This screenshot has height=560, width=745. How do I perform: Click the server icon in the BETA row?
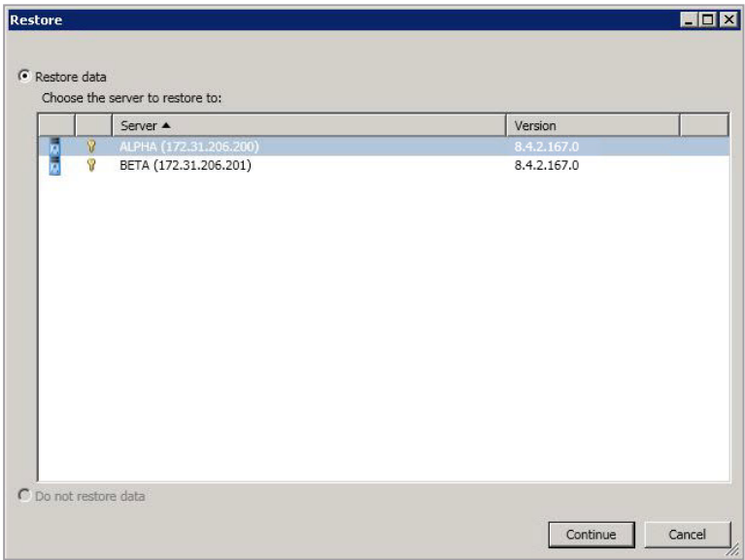(54, 166)
